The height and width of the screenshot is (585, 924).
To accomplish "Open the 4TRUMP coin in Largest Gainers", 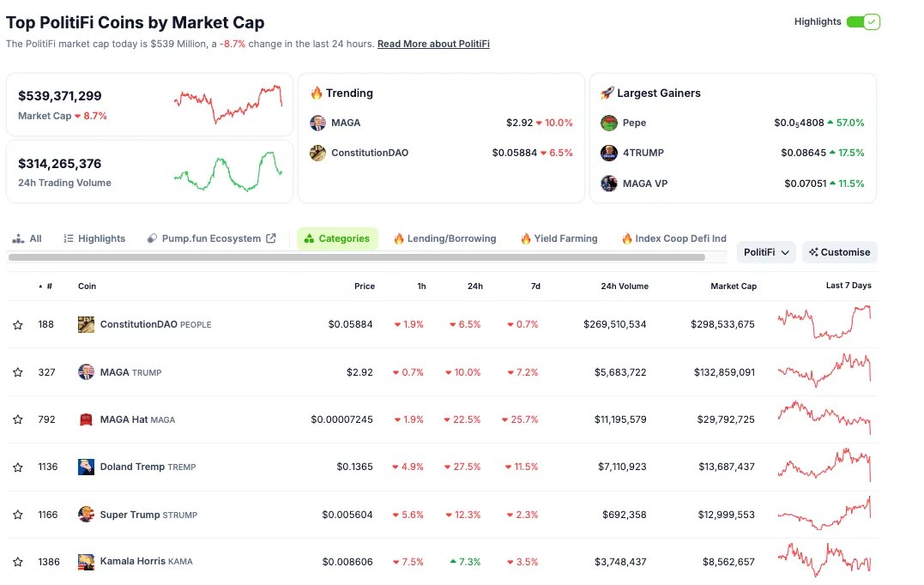I will (x=643, y=153).
